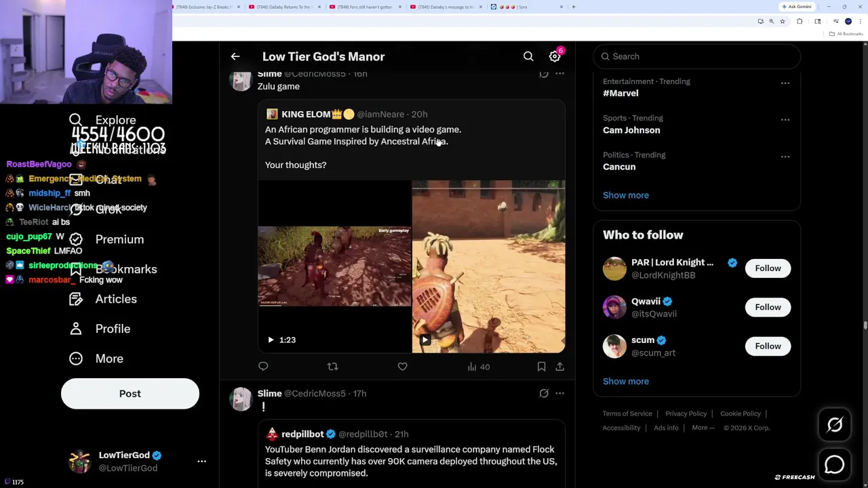Viewport: 868px width, 488px height.
Task: Click the Ask Gemini button
Action: click(797, 7)
